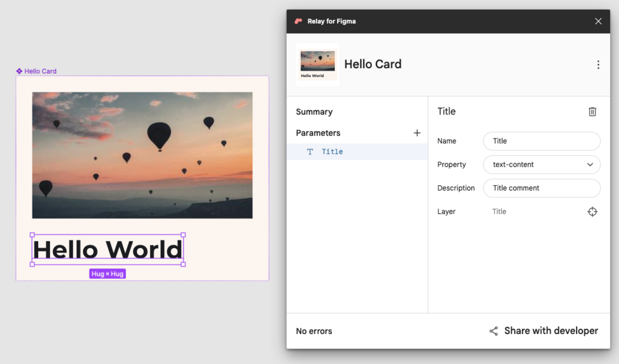Image resolution: width=619 pixels, height=364 pixels.
Task: Click the Hello Card thumbnail preview
Action: click(x=318, y=65)
